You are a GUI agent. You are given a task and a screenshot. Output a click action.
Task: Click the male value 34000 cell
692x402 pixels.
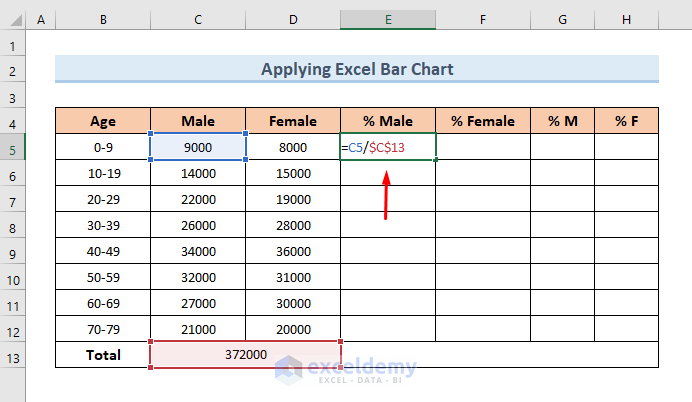point(198,251)
